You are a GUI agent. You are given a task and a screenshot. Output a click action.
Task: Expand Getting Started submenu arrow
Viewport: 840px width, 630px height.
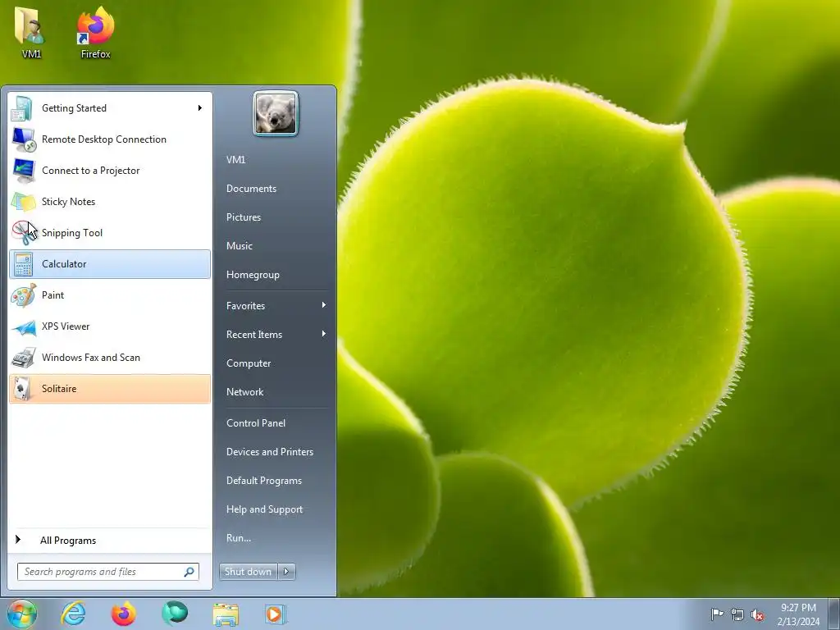(x=200, y=108)
